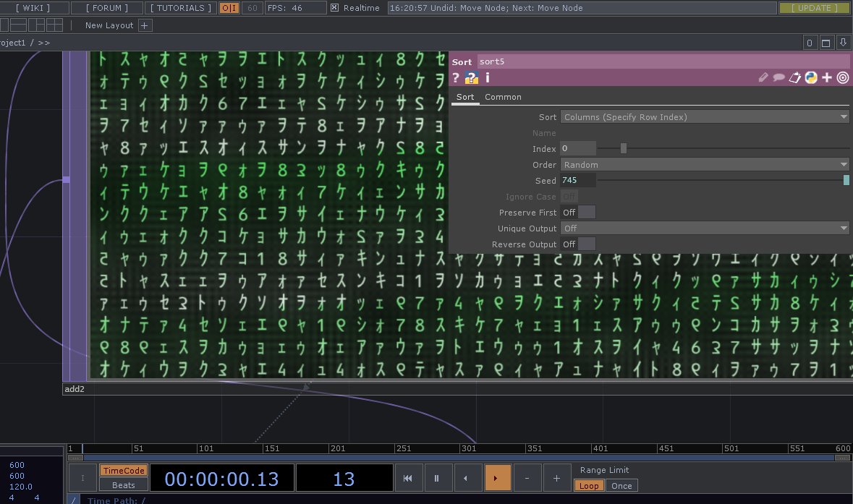Screen dimensions: 853x504
Task: Click the Index slider handle
Action: (x=624, y=148)
